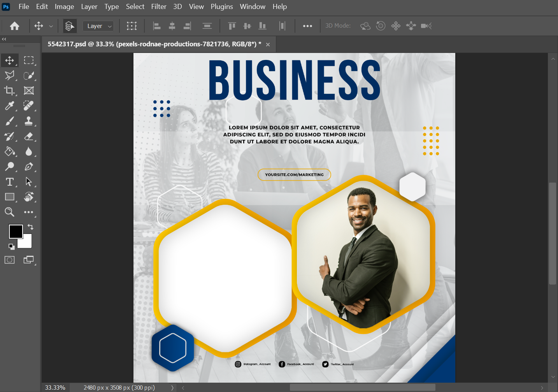
Task: Collapse the tools panel with double arrows
Action: (x=4, y=39)
